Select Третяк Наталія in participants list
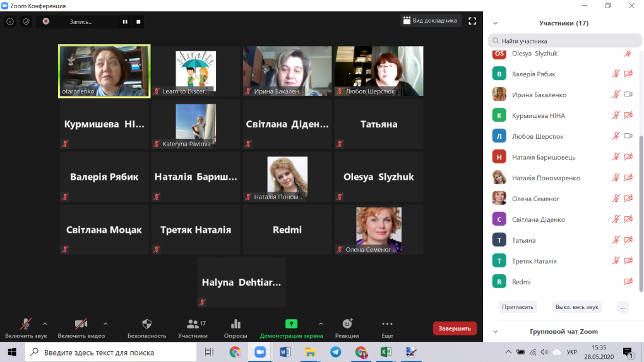Image resolution: width=644 pixels, height=362 pixels. point(563,261)
